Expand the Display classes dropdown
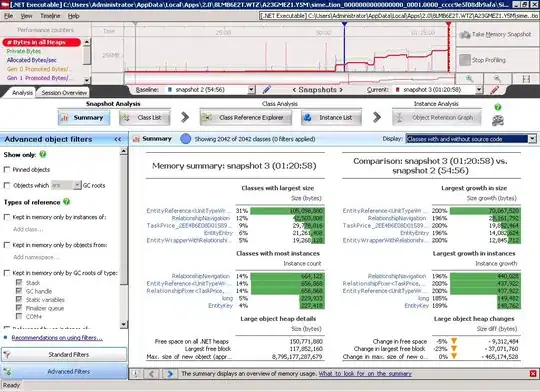540x392 pixels. pos(532,139)
